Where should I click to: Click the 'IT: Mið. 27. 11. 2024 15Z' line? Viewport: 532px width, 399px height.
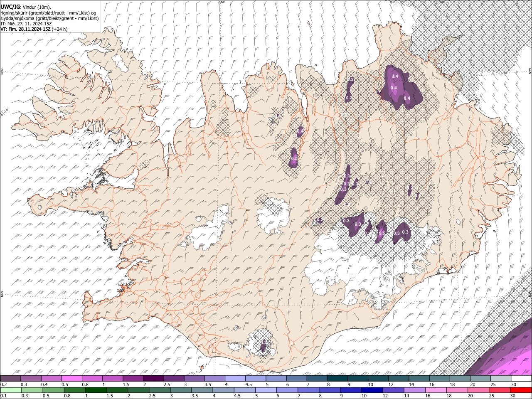point(26,24)
